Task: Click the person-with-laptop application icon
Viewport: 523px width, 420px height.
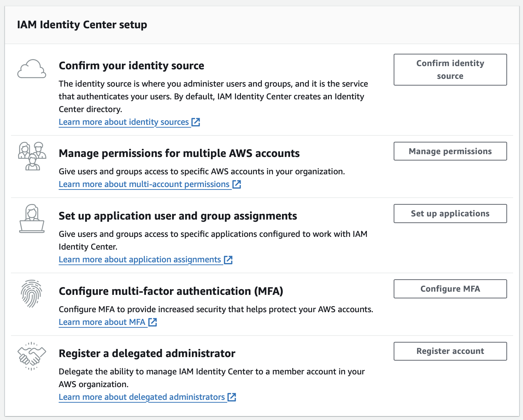Action: pyautogui.click(x=32, y=218)
